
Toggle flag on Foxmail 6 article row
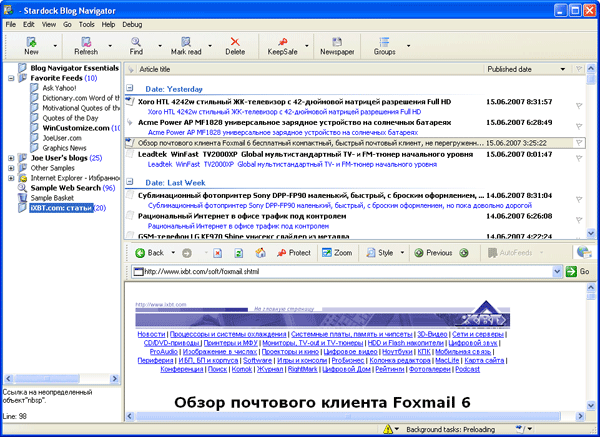click(x=579, y=143)
